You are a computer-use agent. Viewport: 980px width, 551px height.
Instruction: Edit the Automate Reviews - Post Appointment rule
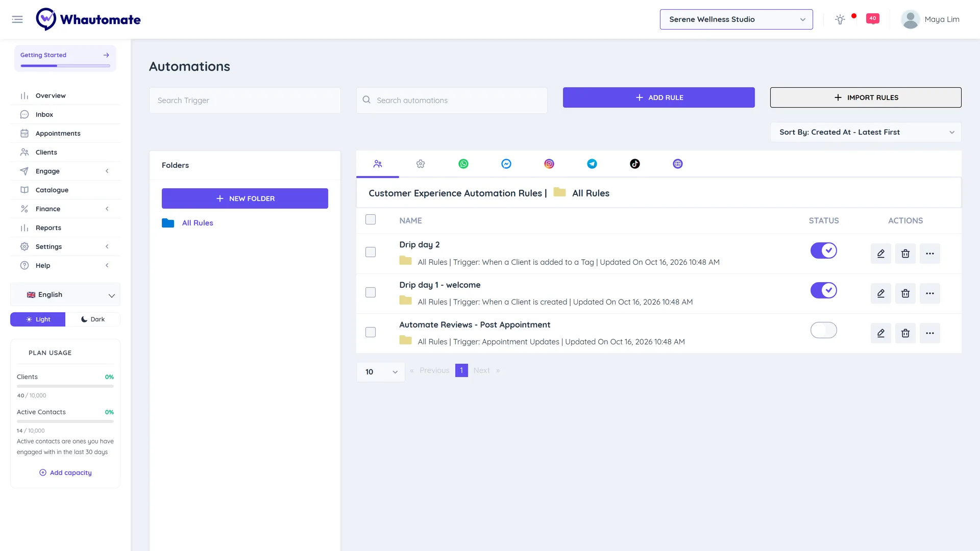click(881, 333)
